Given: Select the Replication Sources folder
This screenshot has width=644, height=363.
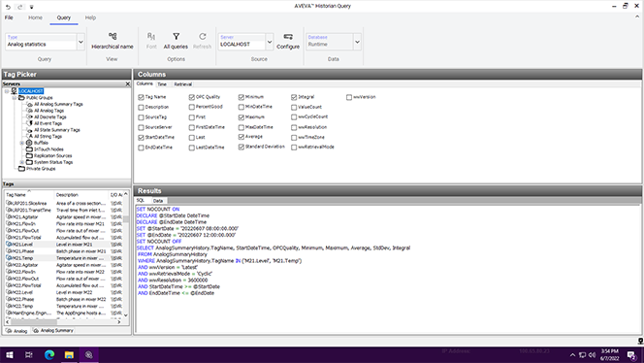Looking at the screenshot, I should (x=52, y=156).
